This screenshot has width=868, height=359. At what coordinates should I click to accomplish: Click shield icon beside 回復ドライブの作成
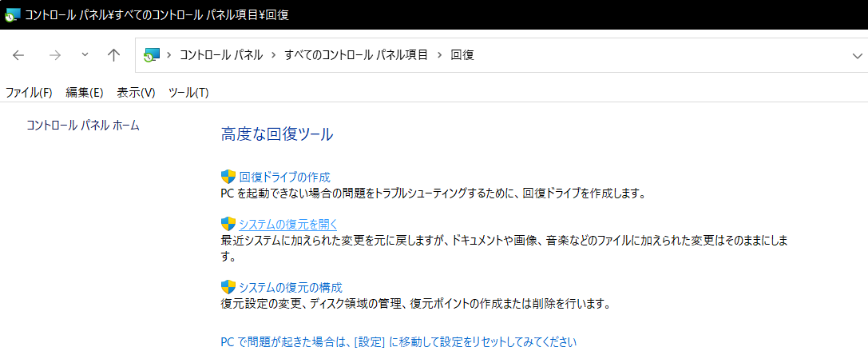click(228, 178)
